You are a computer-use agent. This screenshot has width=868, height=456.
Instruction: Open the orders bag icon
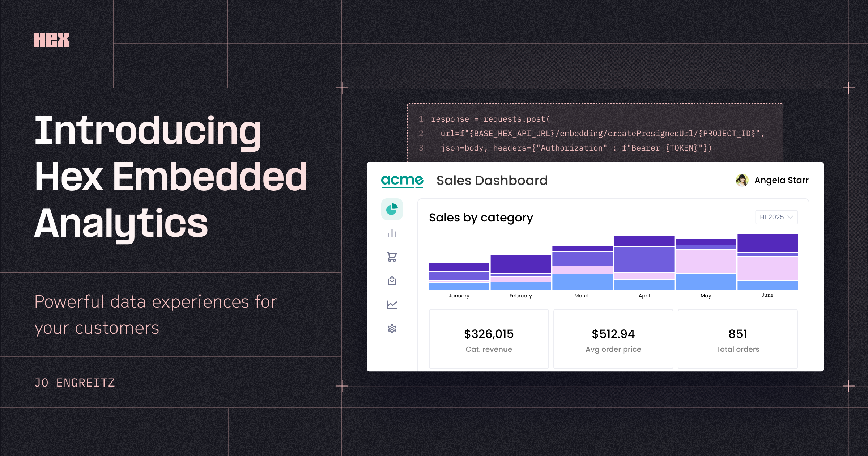[x=392, y=281]
